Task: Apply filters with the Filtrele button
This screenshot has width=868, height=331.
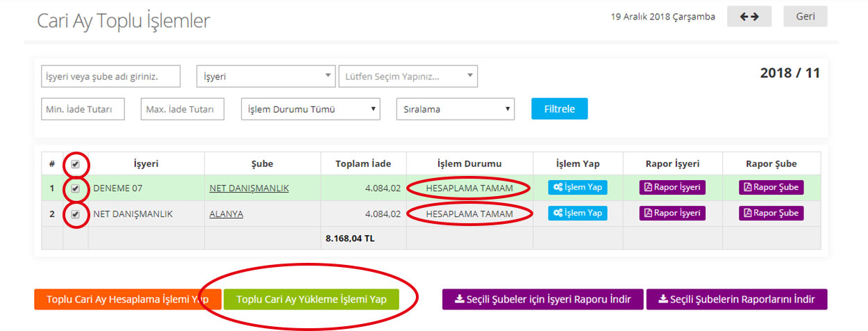Action: [560, 109]
